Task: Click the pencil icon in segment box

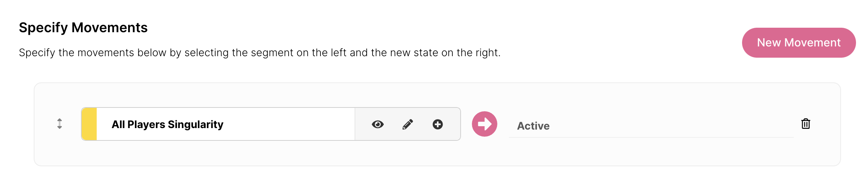Action: pos(408,124)
